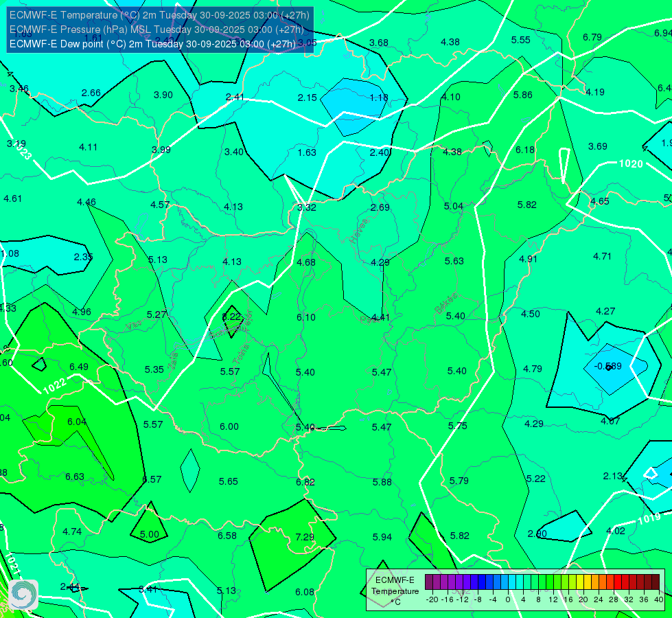Click the 6.63 temperature value
The width and height of the screenshot is (672, 618).
click(75, 477)
